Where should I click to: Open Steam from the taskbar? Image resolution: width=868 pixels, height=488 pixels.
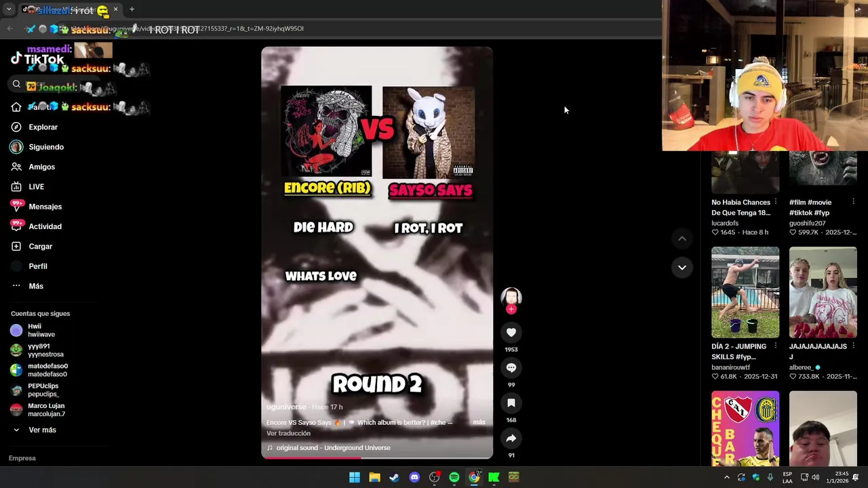click(x=394, y=477)
